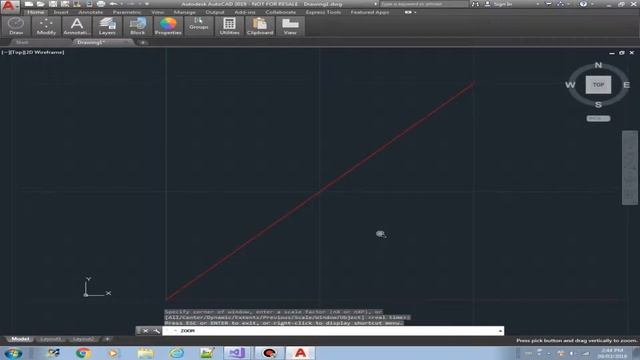Open Google Chrome from the taskbar

(x=83, y=353)
